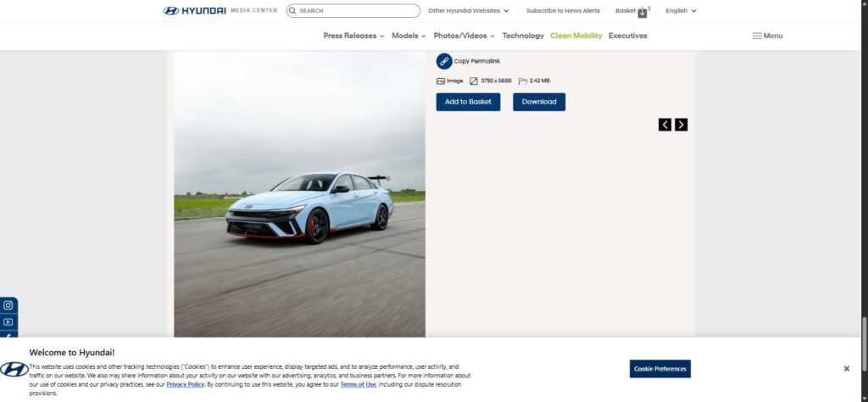Open the hamburger Menu

point(767,36)
